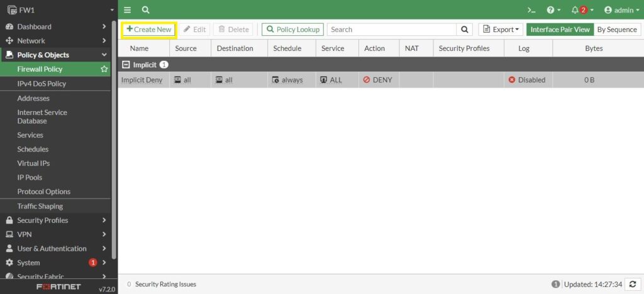Click the hamburger menu icon in the top bar
The width and height of the screenshot is (644, 294).
(x=128, y=10)
